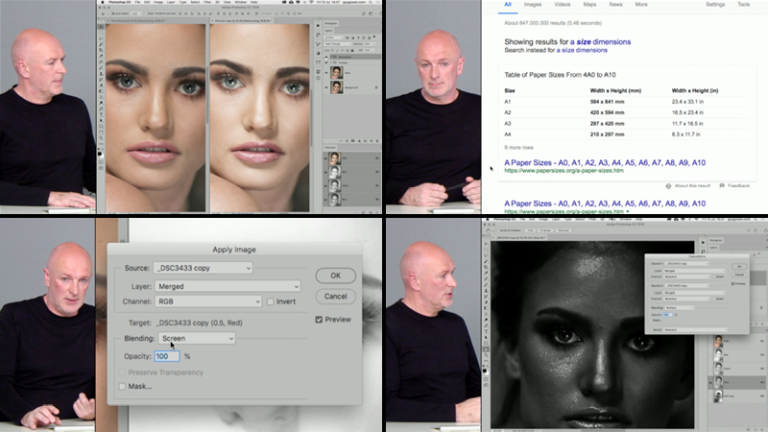Open search Settings in Google results
This screenshot has width=768, height=432.
click(x=715, y=5)
